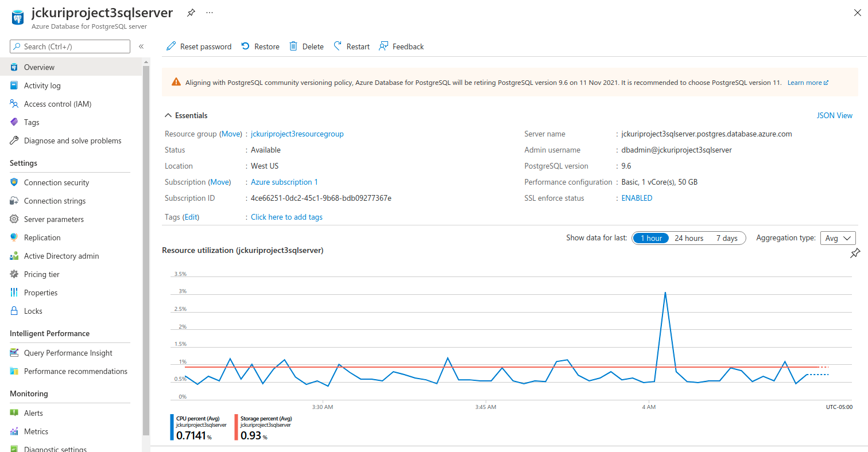Click the CPU spike near 4 AM
This screenshot has width=868, height=452.
click(x=665, y=293)
